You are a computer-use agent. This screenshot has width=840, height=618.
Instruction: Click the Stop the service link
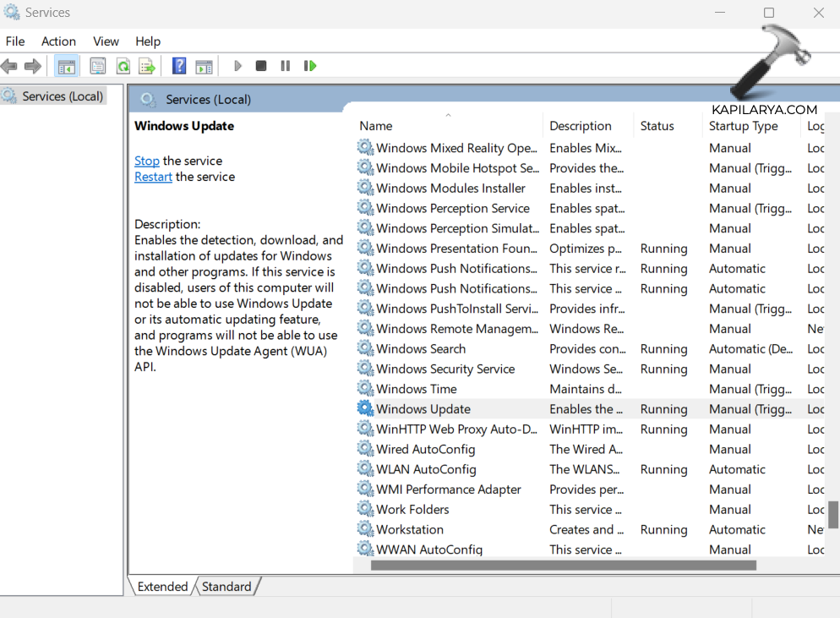[x=147, y=161]
